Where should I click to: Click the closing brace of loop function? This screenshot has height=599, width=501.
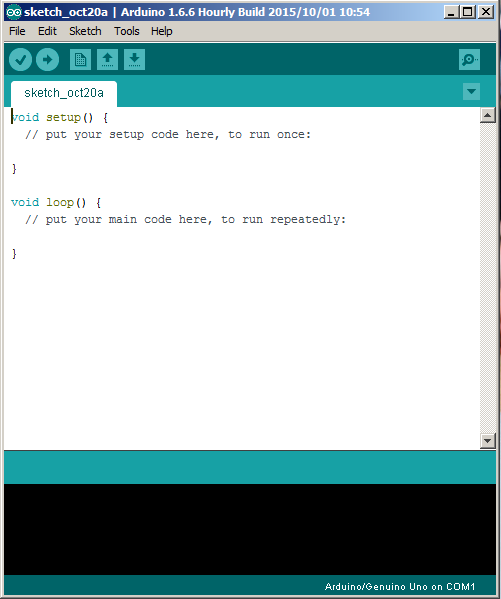15,254
